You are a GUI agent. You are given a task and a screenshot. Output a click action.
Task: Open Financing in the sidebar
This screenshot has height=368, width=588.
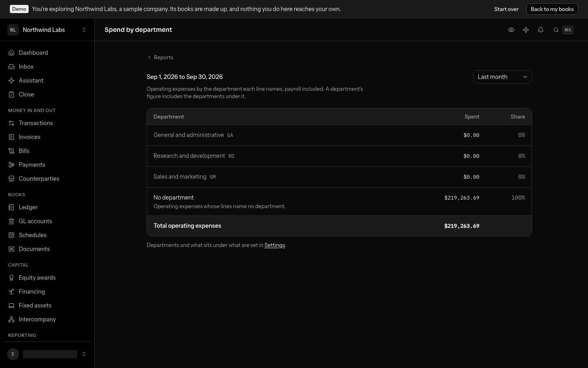(x=47, y=292)
